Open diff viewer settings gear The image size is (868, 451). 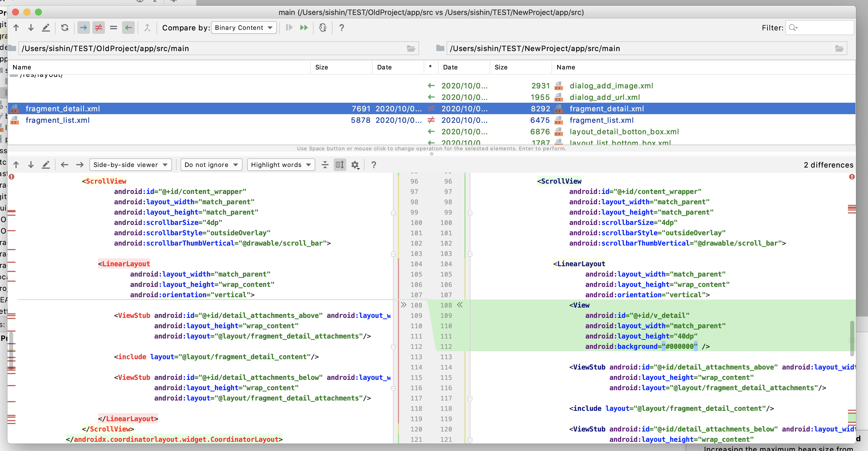[355, 165]
